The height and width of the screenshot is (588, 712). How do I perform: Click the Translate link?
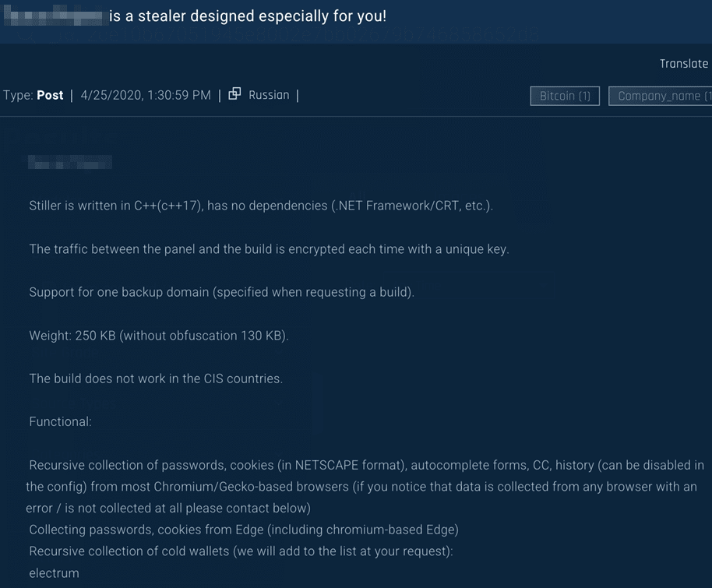pyautogui.click(x=683, y=64)
